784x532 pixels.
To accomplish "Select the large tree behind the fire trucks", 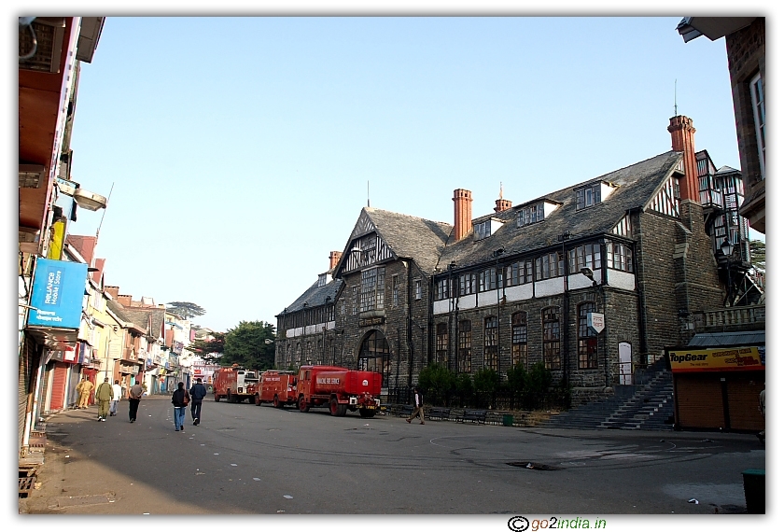I will [248, 343].
